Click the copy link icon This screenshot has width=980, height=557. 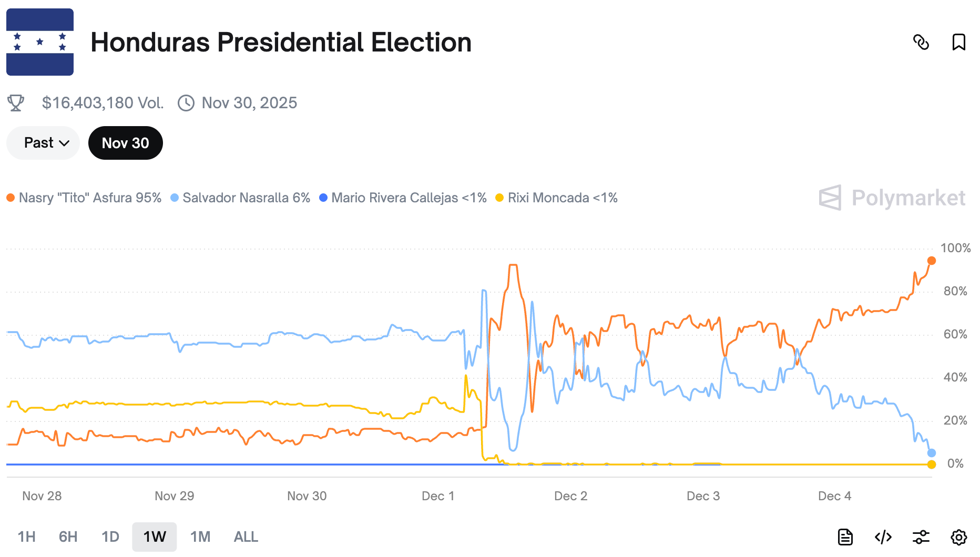point(921,42)
